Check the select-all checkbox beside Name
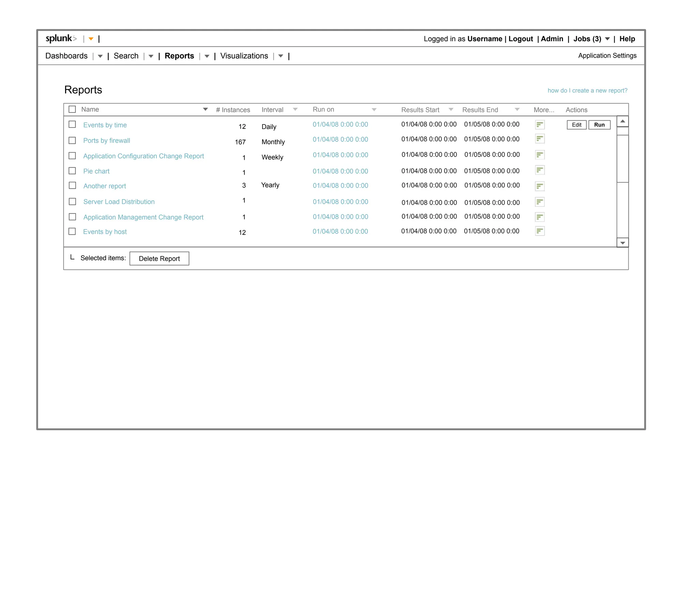 pos(72,109)
